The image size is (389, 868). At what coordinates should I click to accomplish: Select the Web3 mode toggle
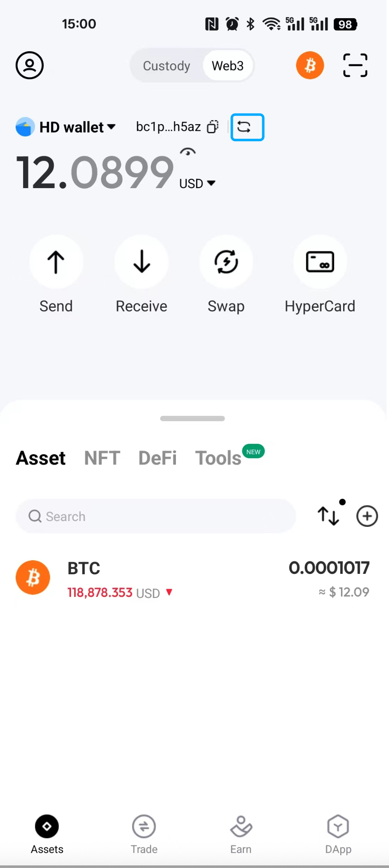(228, 66)
